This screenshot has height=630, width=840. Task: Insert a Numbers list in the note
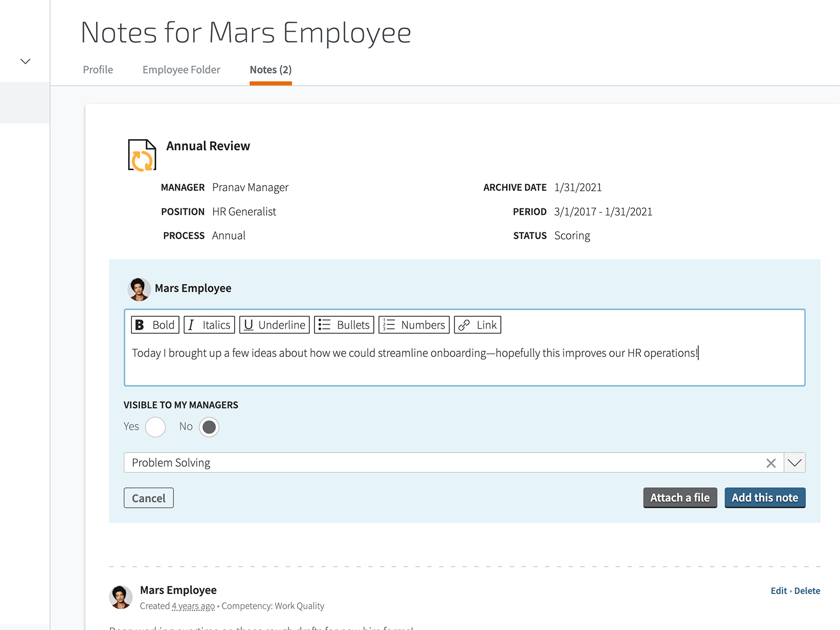414,325
